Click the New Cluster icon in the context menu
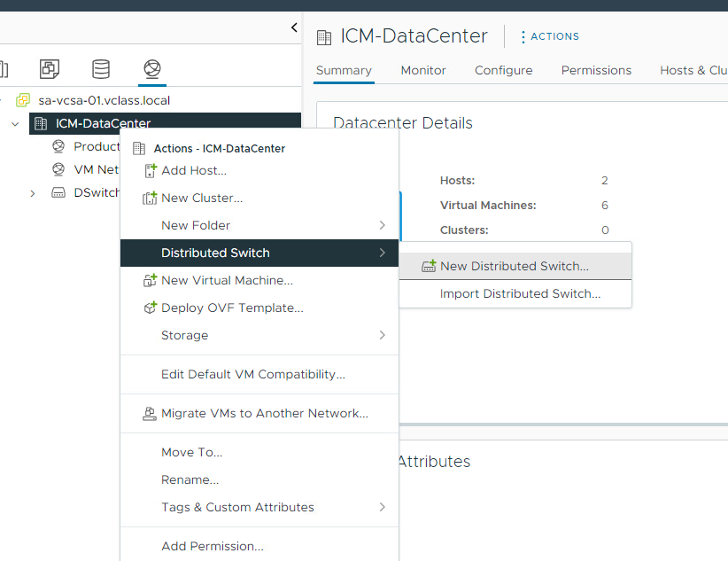The image size is (728, 561). tap(150, 198)
